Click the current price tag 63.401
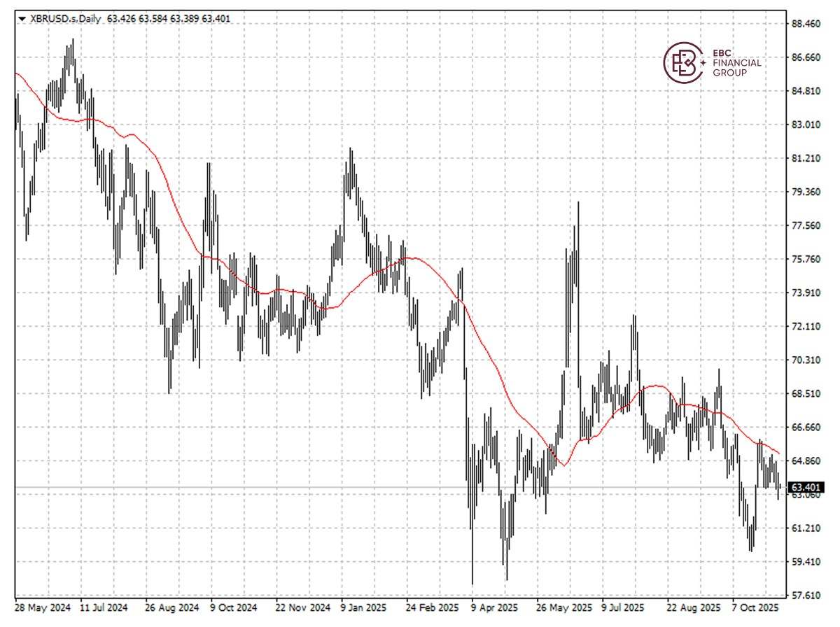 (x=805, y=486)
